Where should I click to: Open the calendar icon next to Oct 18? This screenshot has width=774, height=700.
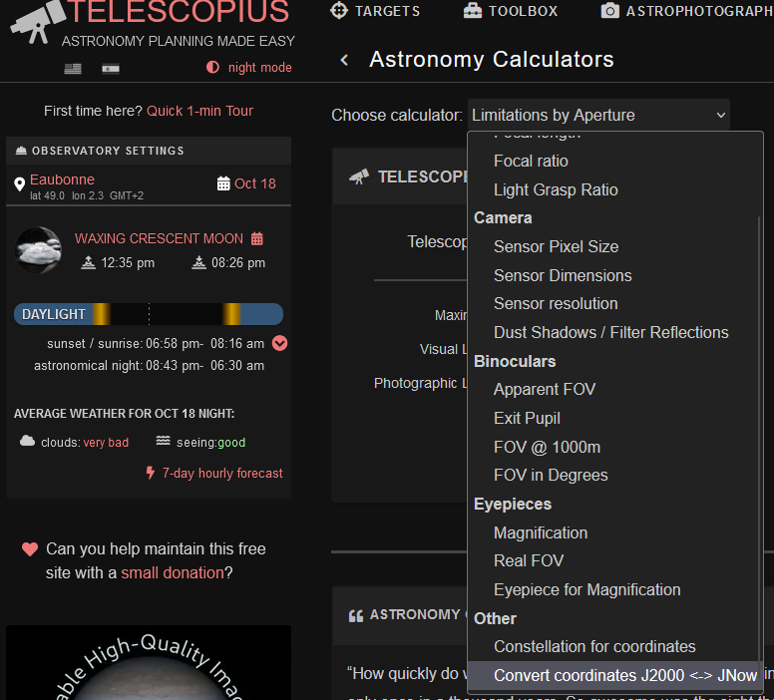tap(223, 183)
